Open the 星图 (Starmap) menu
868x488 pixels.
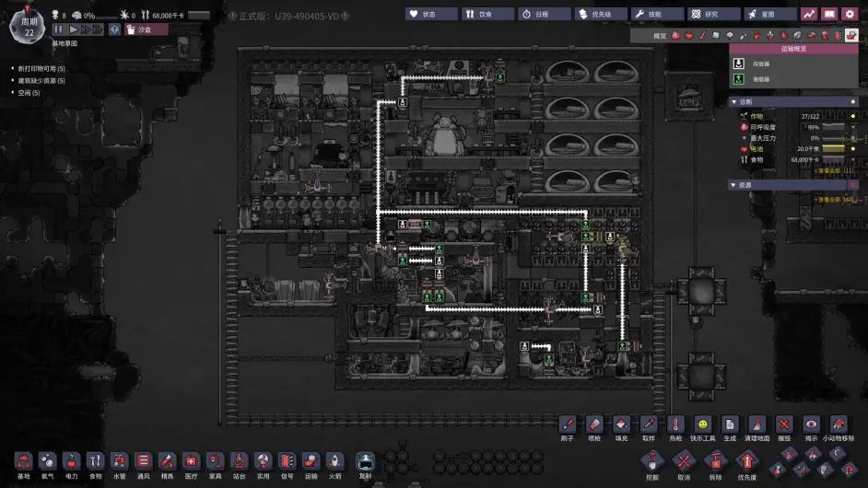770,15
